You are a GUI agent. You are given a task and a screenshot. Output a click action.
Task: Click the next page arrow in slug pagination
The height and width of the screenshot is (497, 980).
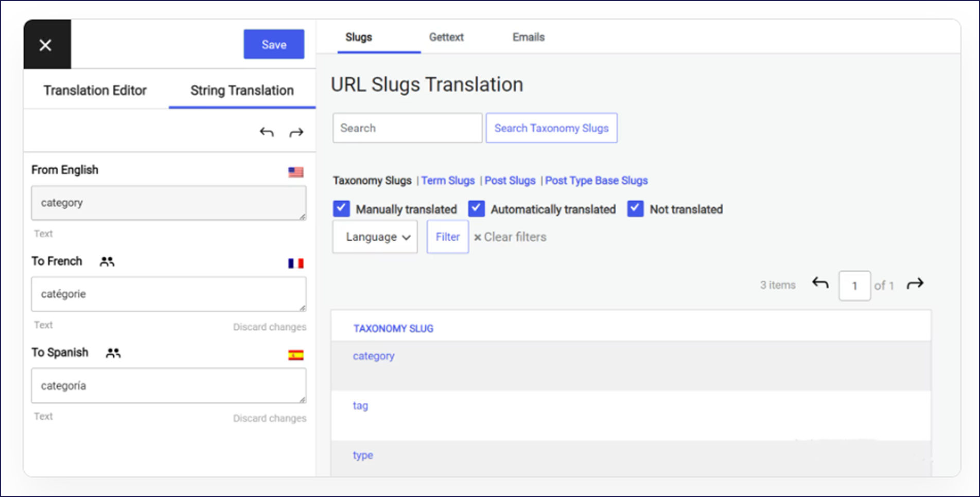point(915,283)
